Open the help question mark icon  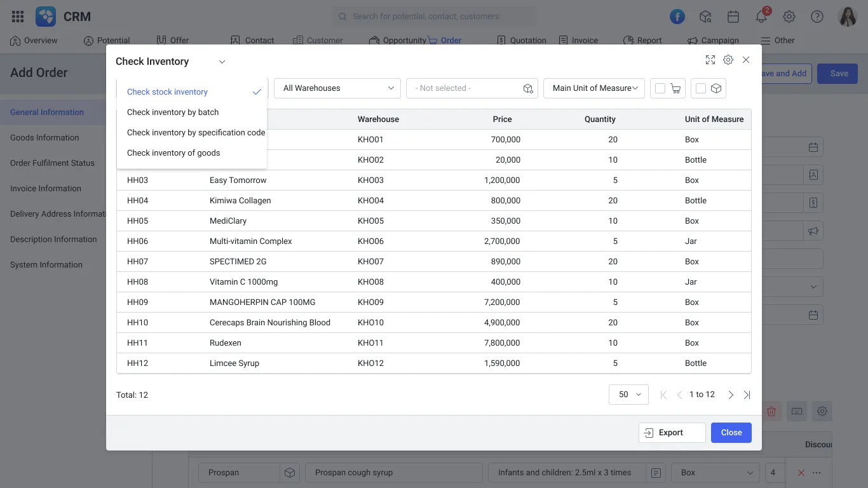pos(817,16)
